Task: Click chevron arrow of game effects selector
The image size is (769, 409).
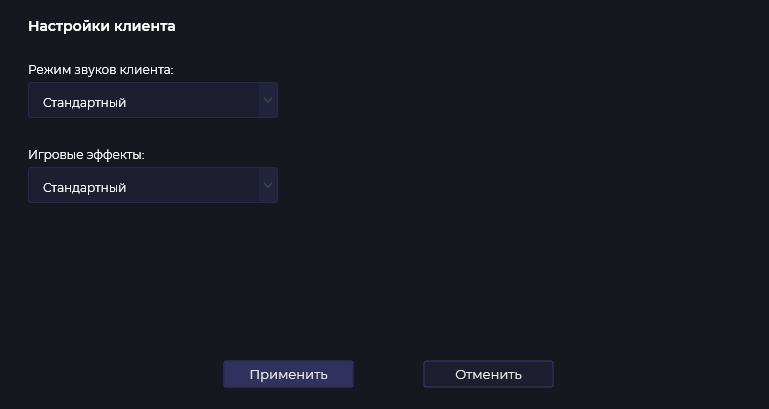Action: (x=266, y=186)
